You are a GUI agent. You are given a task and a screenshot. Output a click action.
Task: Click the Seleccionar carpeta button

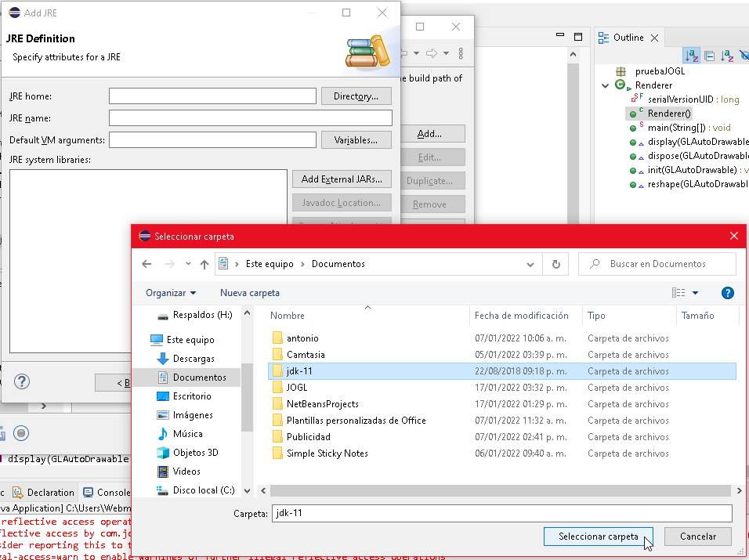pyautogui.click(x=598, y=537)
